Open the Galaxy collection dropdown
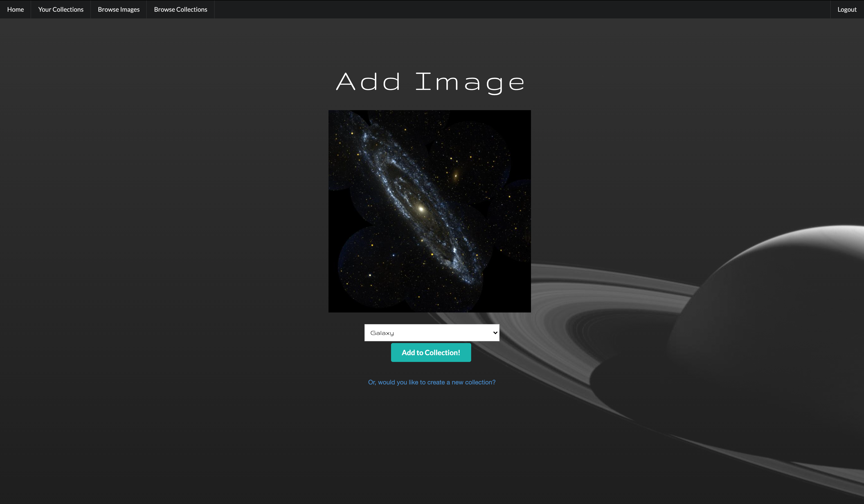 coord(431,333)
